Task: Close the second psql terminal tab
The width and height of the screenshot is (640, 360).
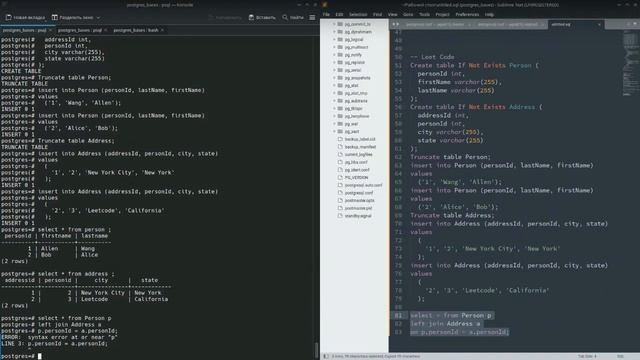Action: [106, 30]
